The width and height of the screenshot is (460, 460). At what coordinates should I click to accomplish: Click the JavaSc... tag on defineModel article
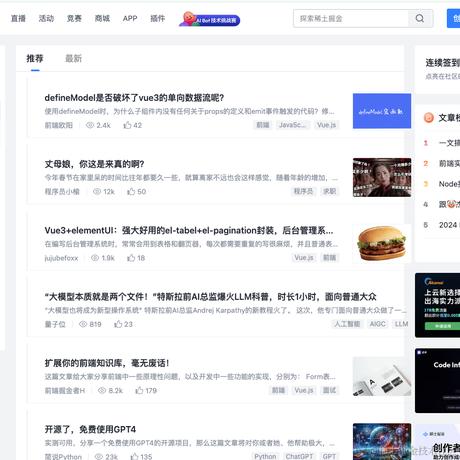(292, 125)
